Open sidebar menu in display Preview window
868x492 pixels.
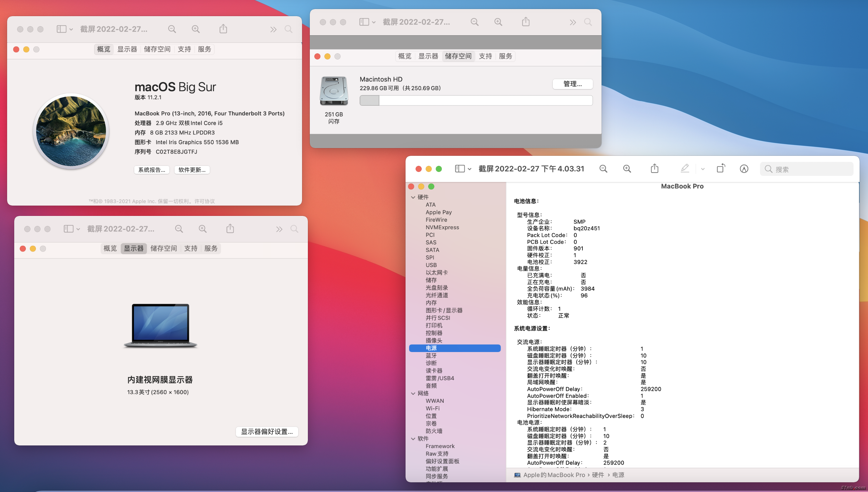pyautogui.click(x=72, y=229)
